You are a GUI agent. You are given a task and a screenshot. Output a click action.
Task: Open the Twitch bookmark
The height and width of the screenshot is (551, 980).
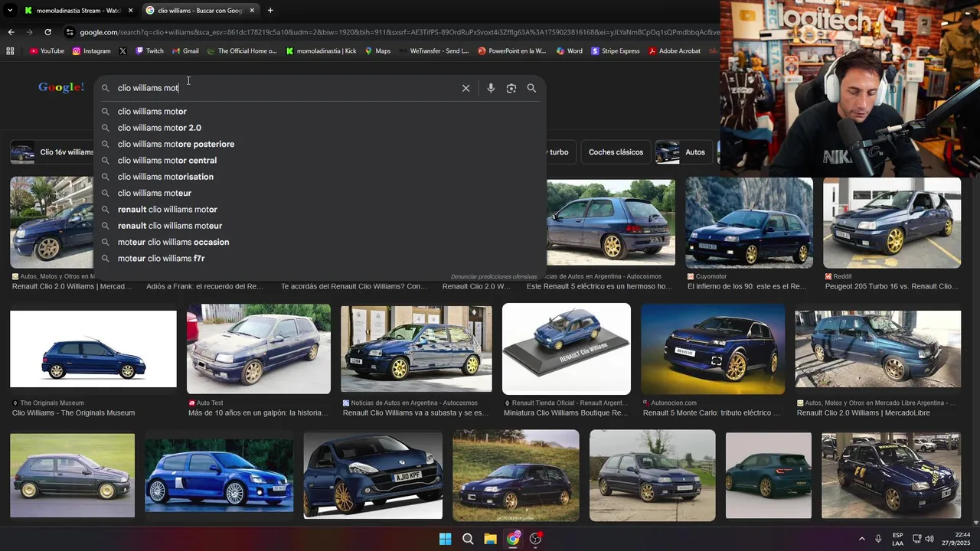149,51
